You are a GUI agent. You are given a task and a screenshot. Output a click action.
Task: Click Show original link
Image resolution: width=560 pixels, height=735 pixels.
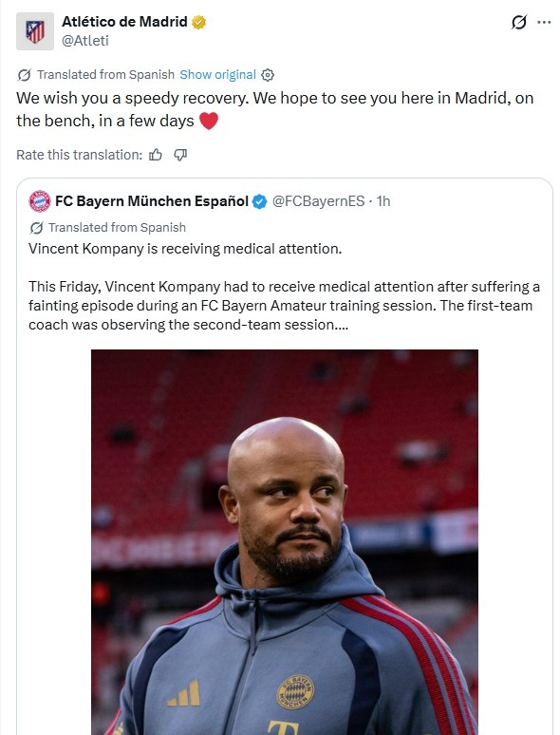pyautogui.click(x=218, y=74)
